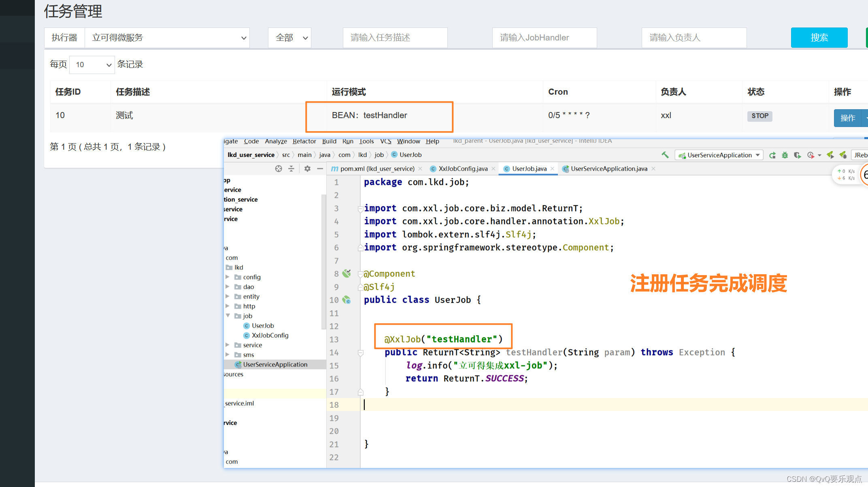Click the blue 操作 button for task 10

(x=847, y=118)
